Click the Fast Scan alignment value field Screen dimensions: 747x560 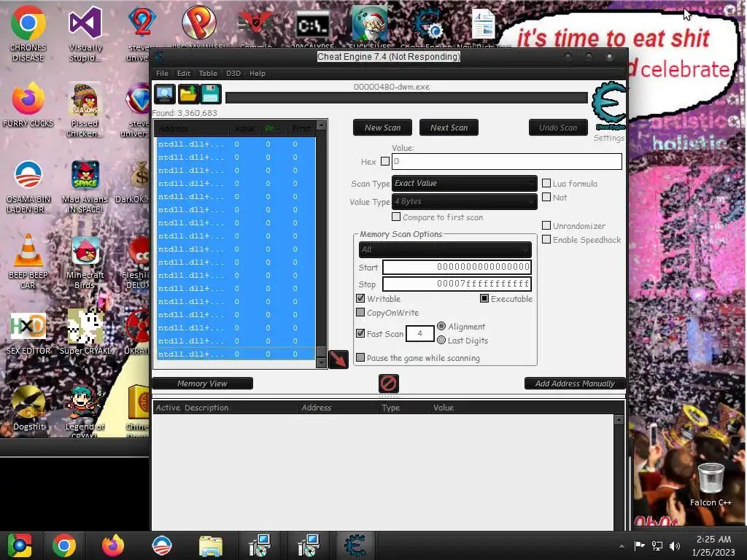(x=419, y=333)
